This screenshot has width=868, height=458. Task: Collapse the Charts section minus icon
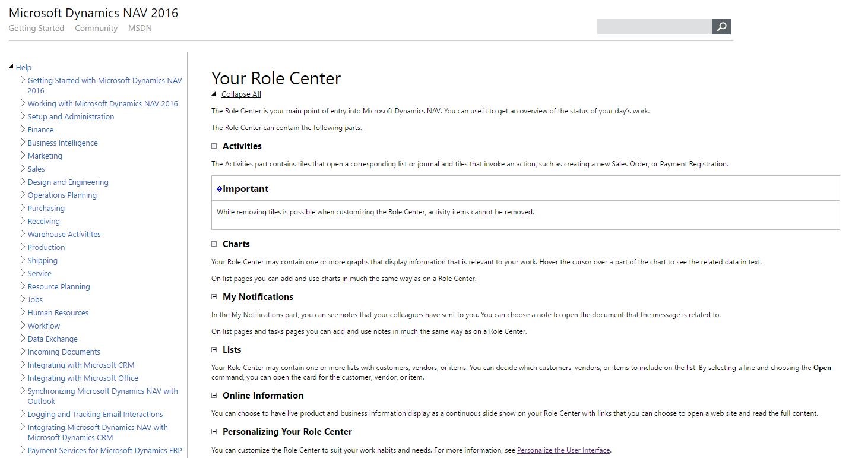(214, 244)
